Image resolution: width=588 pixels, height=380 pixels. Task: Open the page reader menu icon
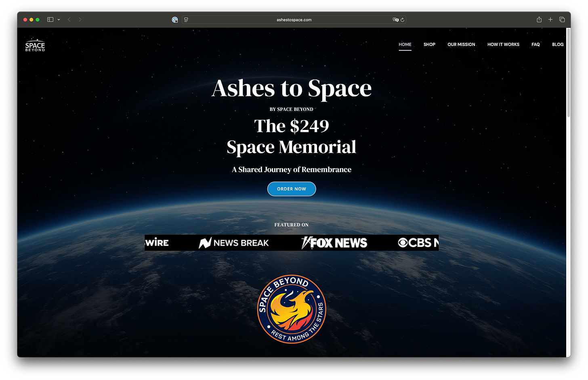tap(186, 19)
